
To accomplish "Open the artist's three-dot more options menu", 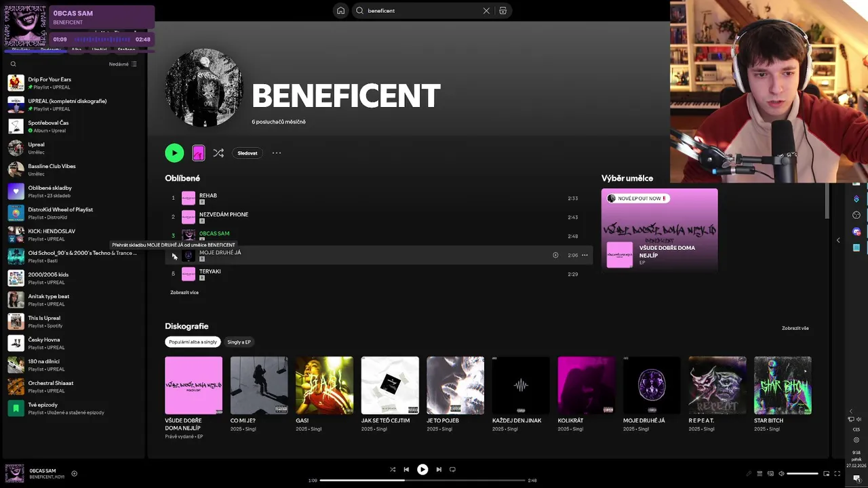I will pyautogui.click(x=277, y=153).
